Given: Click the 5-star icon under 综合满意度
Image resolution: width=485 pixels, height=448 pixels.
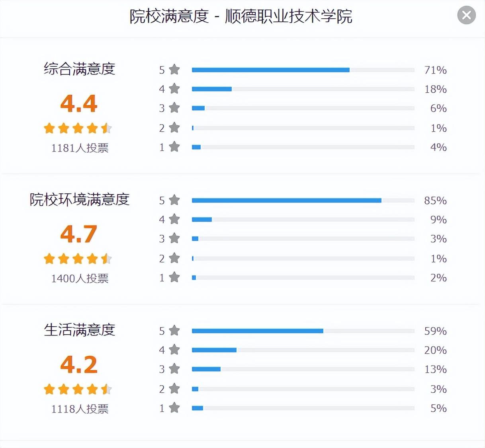Looking at the screenshot, I should click(174, 70).
